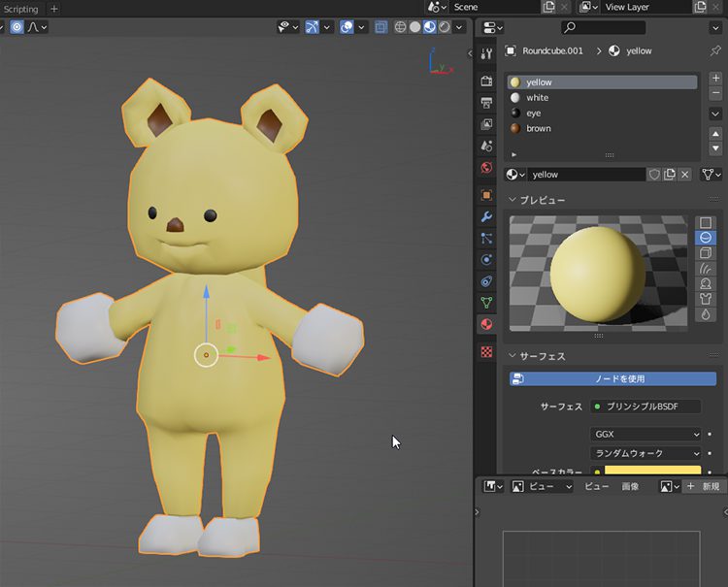
Task: Open the Texture properties checker icon
Action: (x=486, y=351)
